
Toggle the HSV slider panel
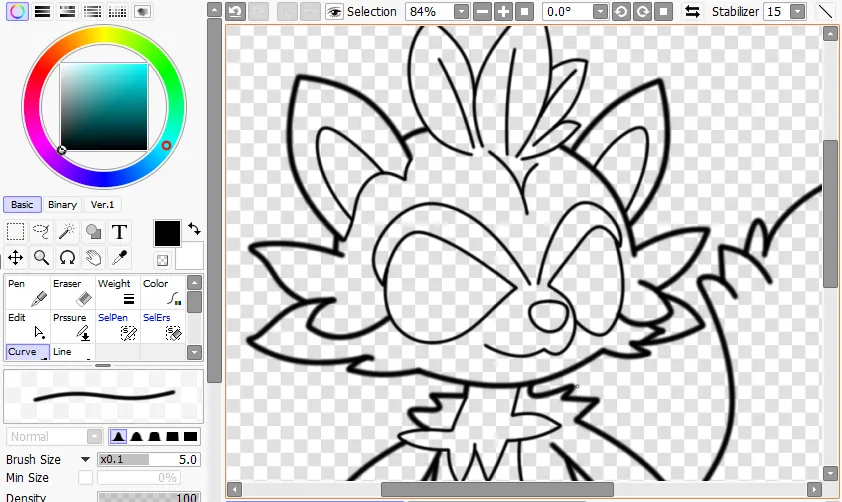[x=67, y=11]
